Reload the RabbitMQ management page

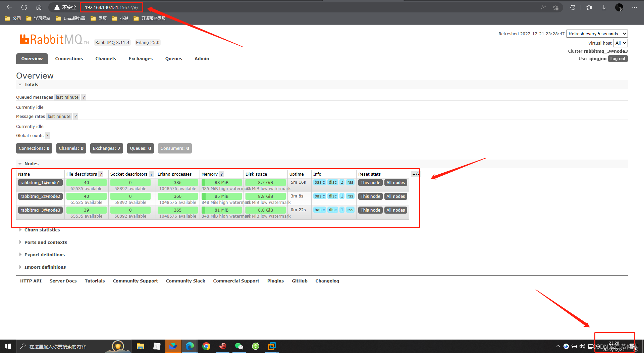point(24,7)
